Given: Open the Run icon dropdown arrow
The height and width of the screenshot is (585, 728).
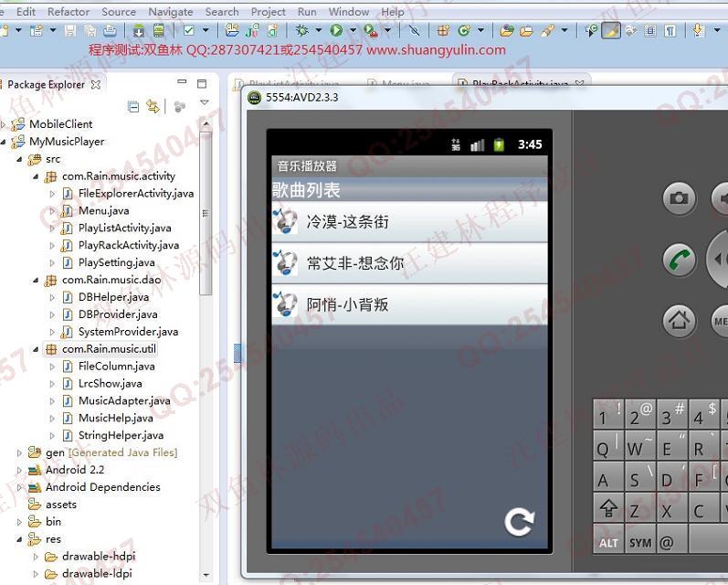Looking at the screenshot, I should click(x=353, y=31).
